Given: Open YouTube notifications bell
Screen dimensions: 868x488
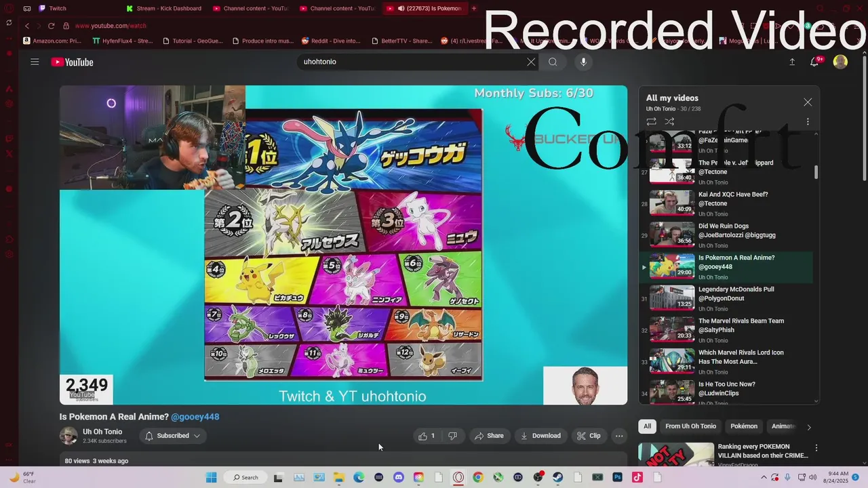Looking at the screenshot, I should click(814, 62).
